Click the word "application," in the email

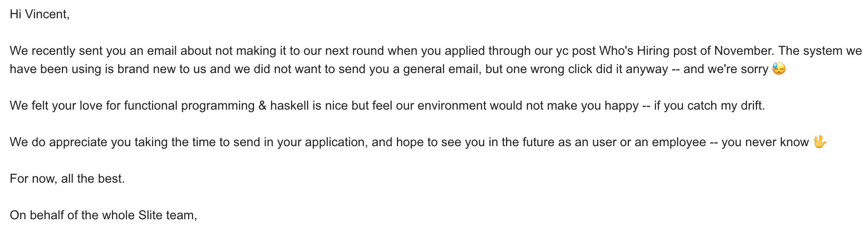click(x=335, y=142)
